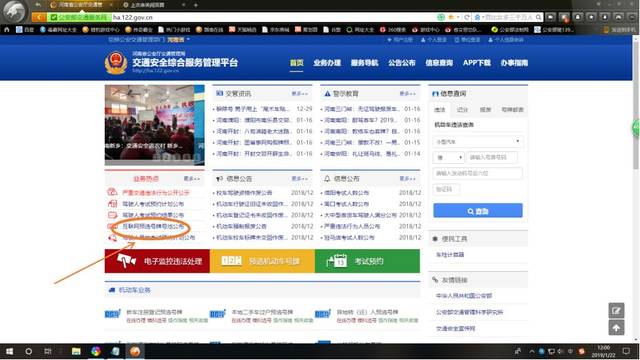640x360 pixels.
Task: Open 新车注册登记预选号牌 service
Action: [154, 312]
